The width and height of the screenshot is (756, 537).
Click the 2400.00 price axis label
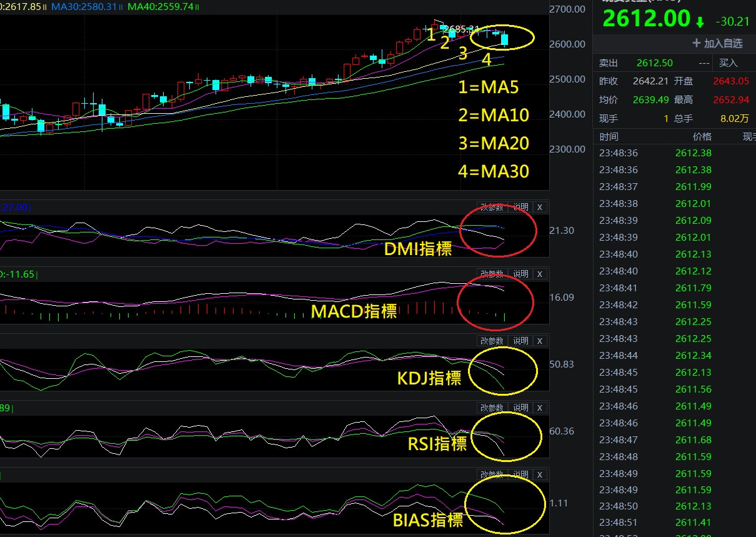point(567,114)
